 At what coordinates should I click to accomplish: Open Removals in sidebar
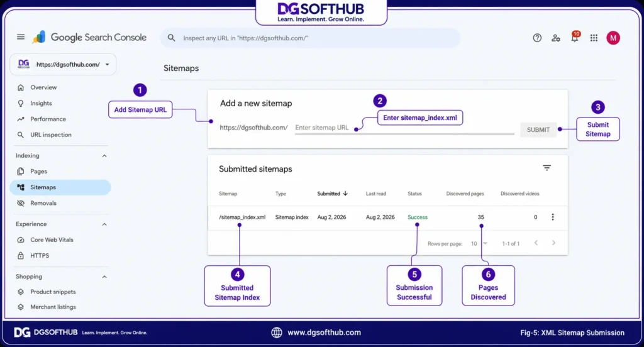[60, 203]
